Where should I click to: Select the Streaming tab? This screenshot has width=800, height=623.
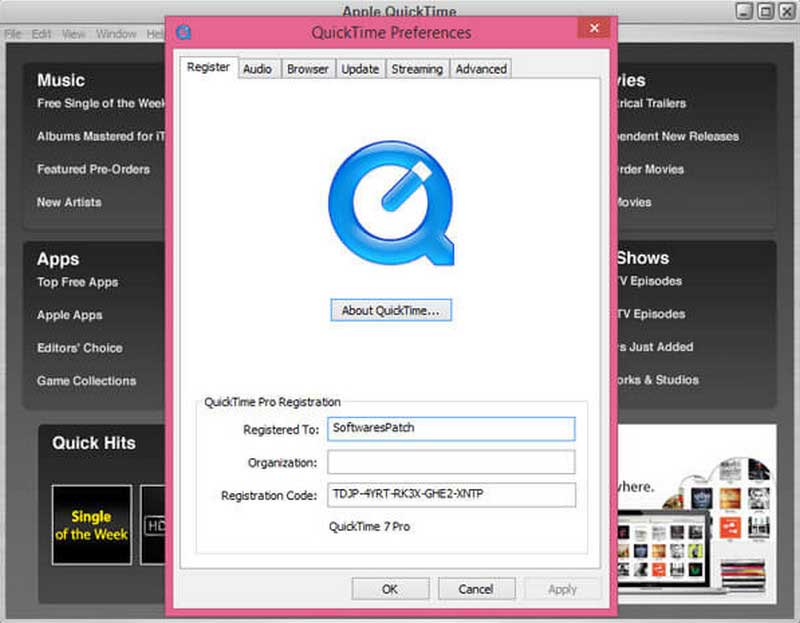pos(417,69)
